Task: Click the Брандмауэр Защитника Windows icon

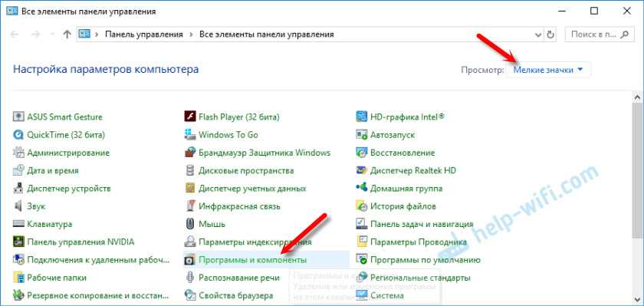Action: (x=190, y=153)
